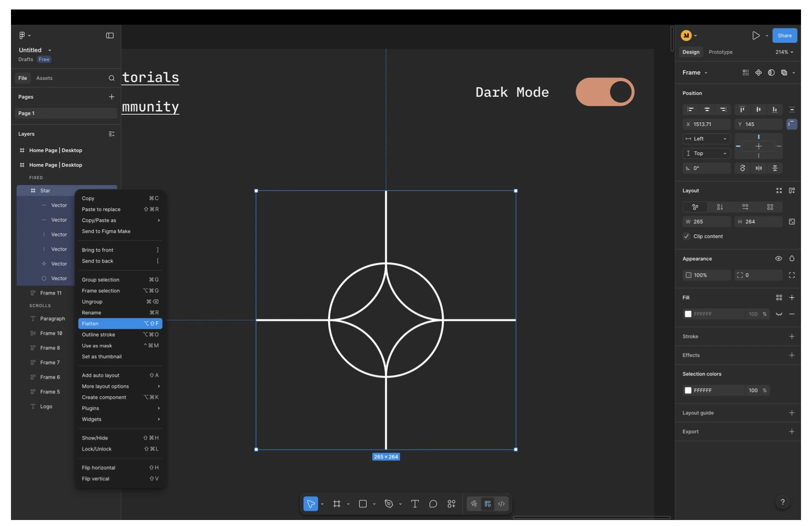Switch to the Prototype tab
Viewport: 812px width, 526px height.
720,52
